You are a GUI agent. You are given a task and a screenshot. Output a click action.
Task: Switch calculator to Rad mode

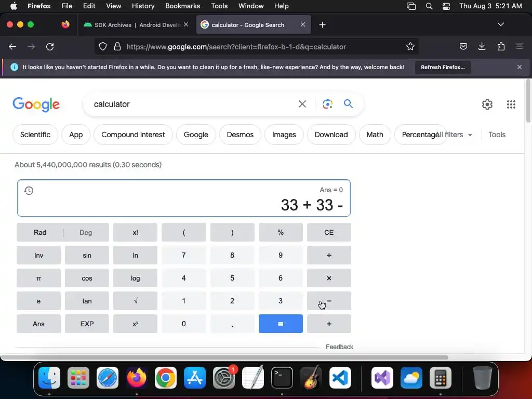[39, 232]
